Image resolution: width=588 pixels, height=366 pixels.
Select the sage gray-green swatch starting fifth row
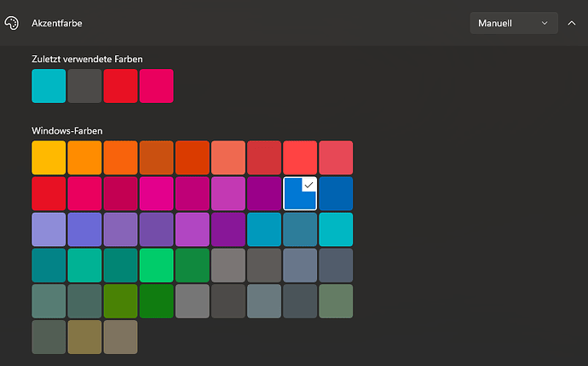tap(49, 301)
